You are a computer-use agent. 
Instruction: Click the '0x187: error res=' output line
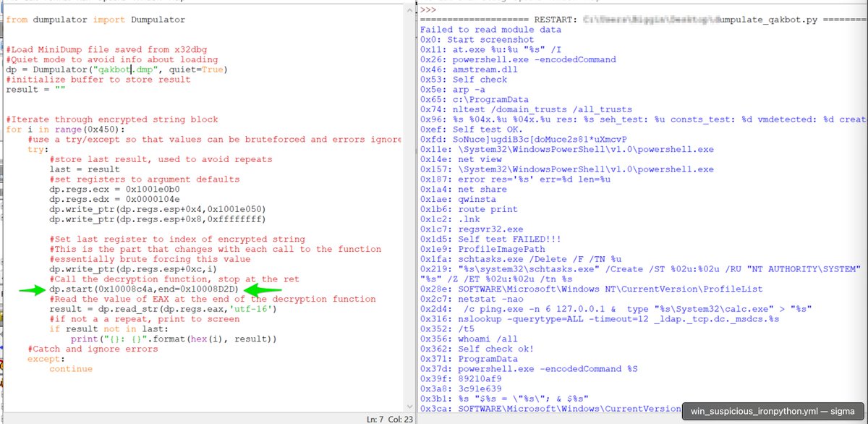tap(516, 179)
